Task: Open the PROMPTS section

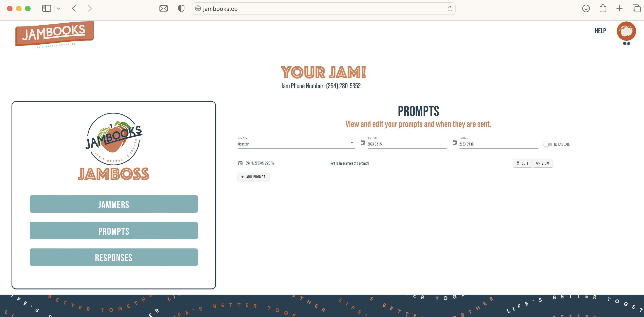Action: pos(114,231)
